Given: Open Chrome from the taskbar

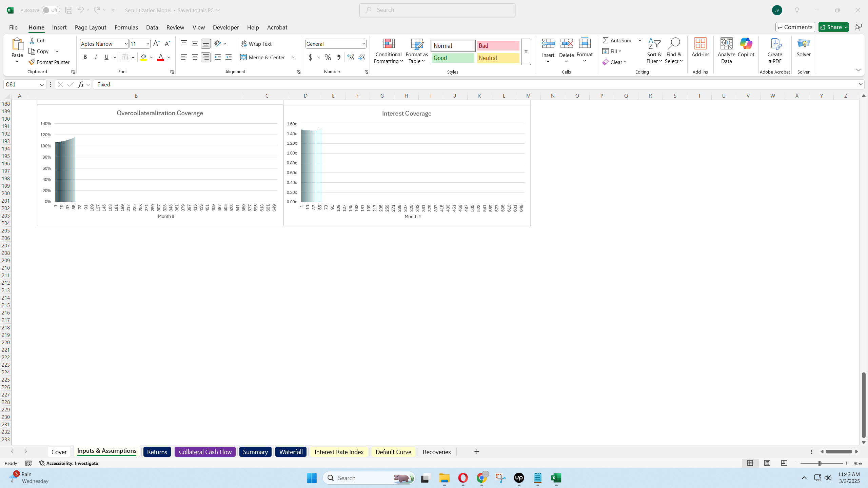Looking at the screenshot, I should click(x=482, y=478).
